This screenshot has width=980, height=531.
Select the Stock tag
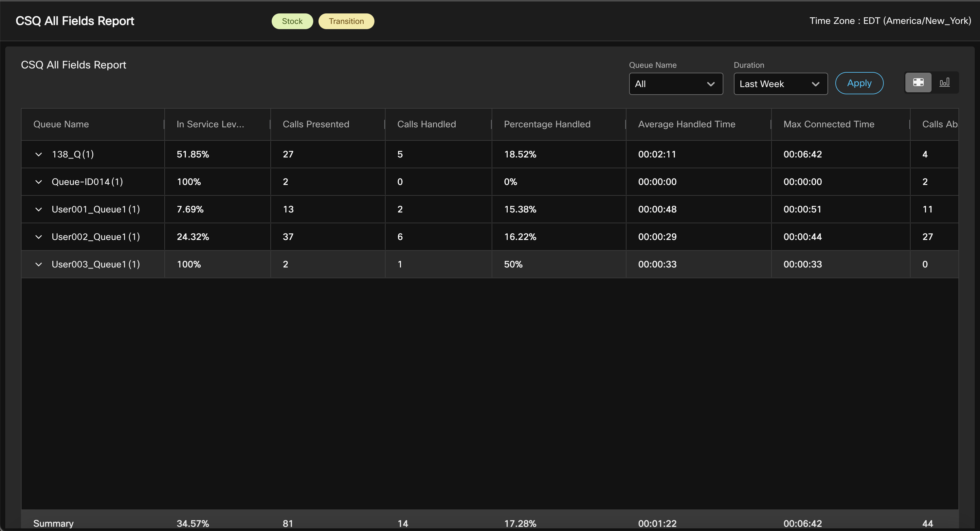click(292, 21)
